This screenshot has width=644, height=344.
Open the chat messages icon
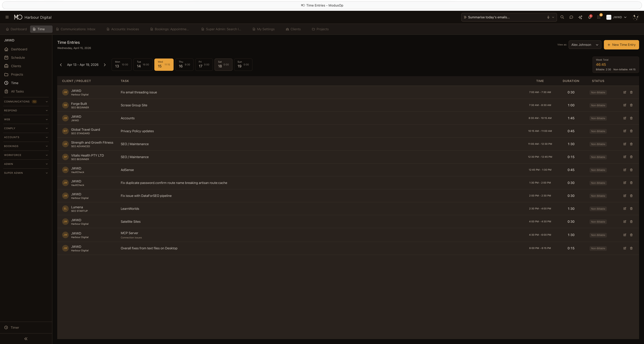(x=571, y=17)
